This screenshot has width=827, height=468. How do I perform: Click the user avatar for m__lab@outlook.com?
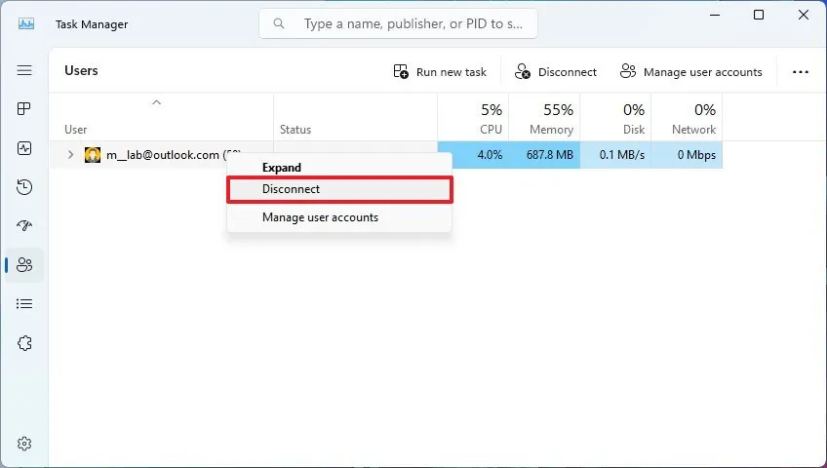point(92,155)
